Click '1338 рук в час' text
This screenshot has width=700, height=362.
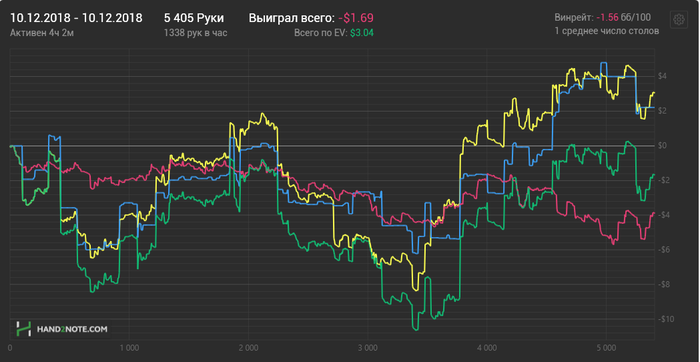coord(196,33)
